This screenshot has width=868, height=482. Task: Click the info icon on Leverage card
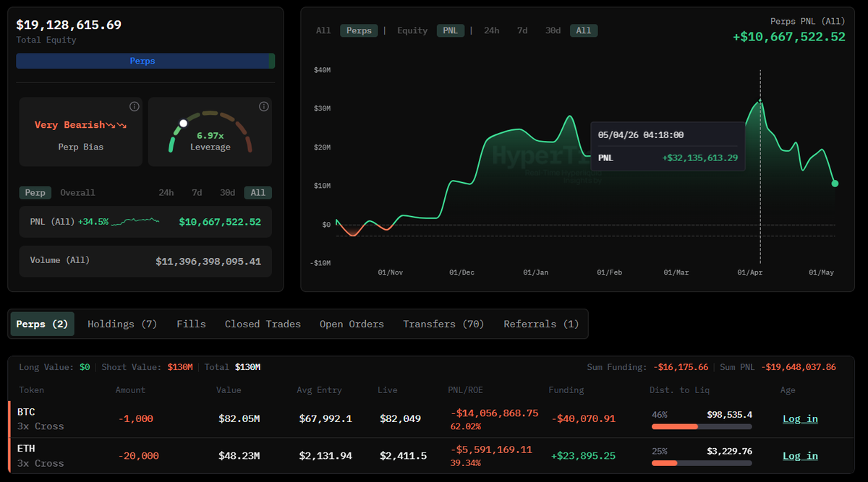[x=263, y=106]
